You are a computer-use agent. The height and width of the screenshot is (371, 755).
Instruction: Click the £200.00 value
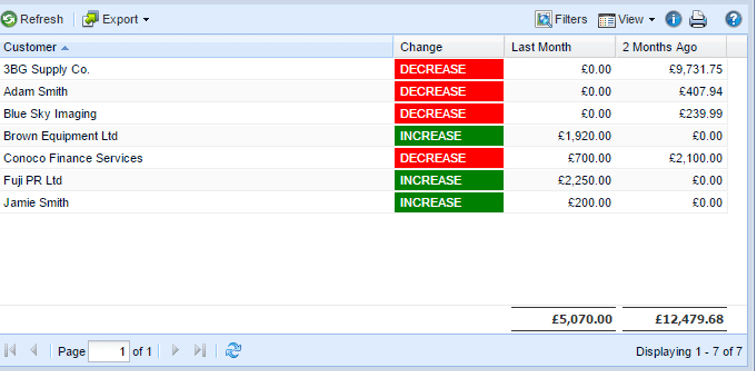click(x=589, y=203)
